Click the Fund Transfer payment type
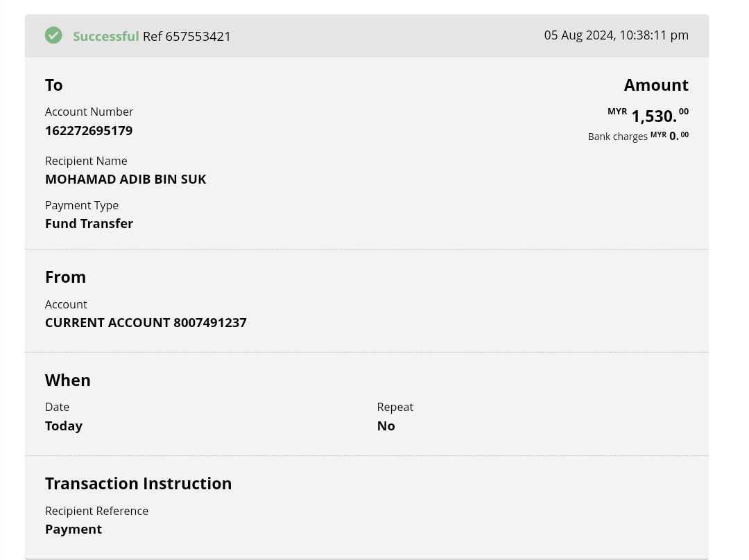This screenshot has width=749, height=560. [89, 223]
